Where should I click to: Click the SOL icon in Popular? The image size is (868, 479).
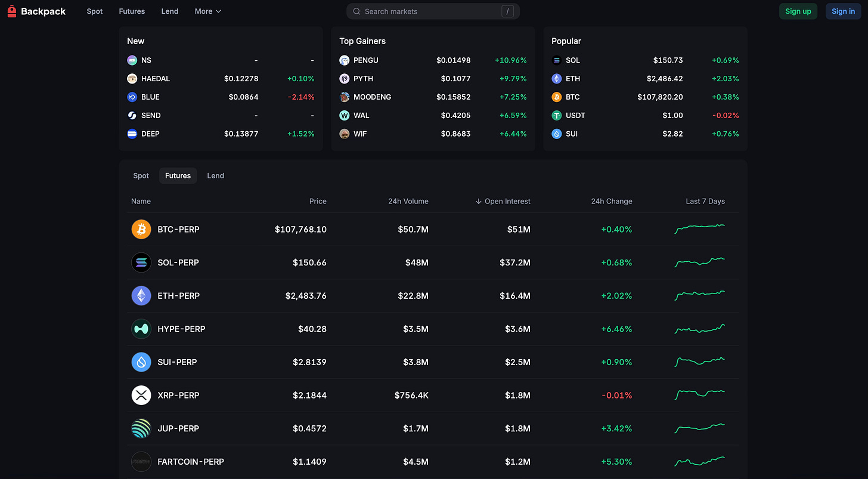557,60
